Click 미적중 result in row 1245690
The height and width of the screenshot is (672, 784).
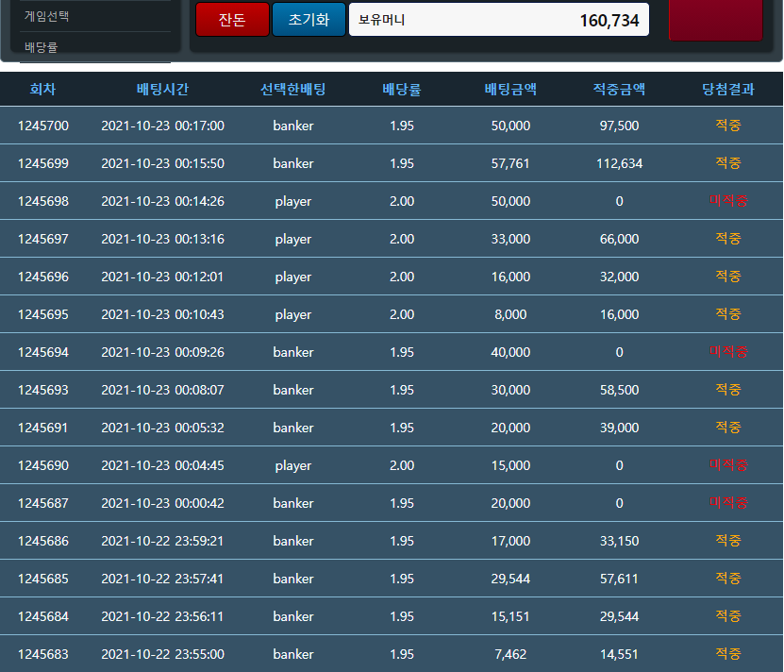728,465
